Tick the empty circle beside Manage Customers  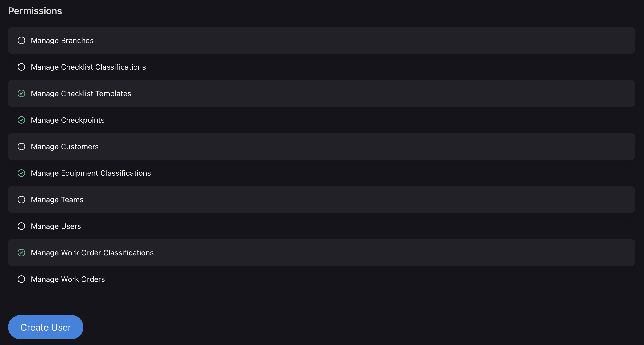pos(21,147)
